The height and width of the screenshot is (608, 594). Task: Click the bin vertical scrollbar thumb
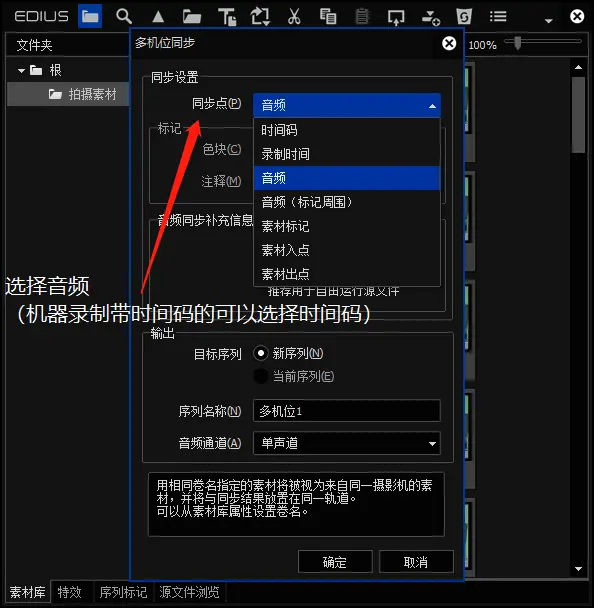(578, 114)
